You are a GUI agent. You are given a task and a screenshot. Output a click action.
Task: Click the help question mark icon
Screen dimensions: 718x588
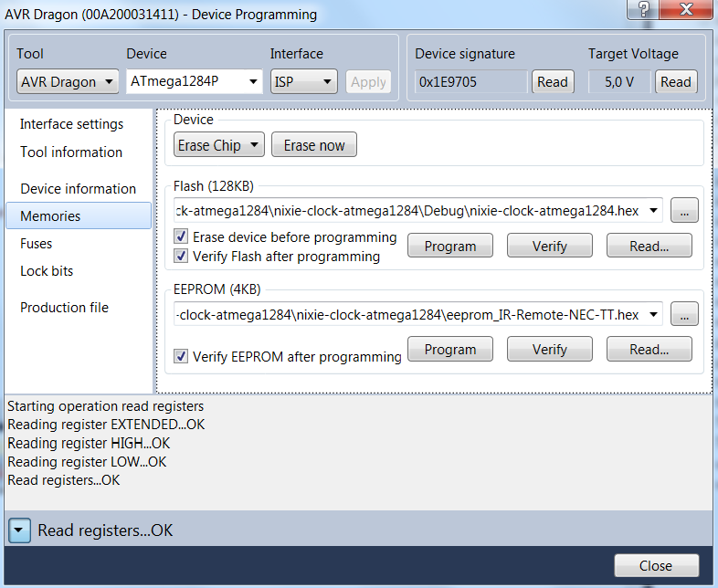pos(643,9)
